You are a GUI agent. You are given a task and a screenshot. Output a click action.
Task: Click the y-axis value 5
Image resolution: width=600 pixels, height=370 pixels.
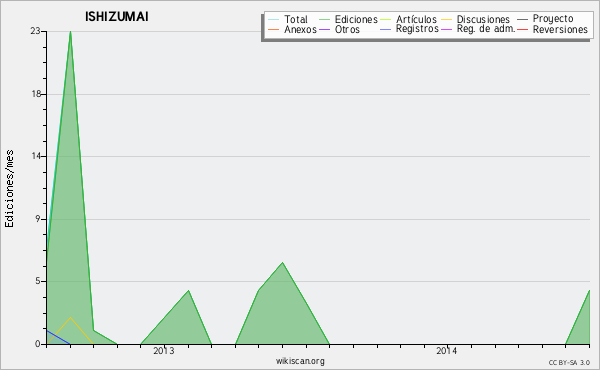[38, 281]
